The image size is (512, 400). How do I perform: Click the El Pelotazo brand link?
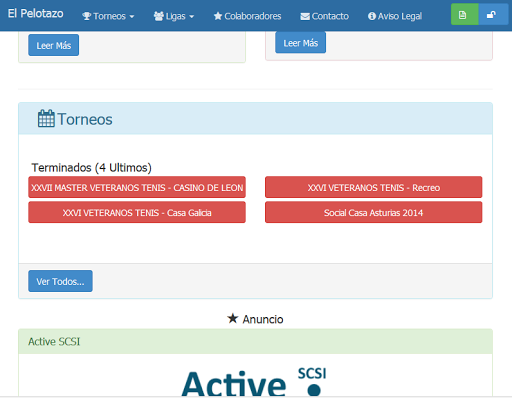(x=35, y=14)
